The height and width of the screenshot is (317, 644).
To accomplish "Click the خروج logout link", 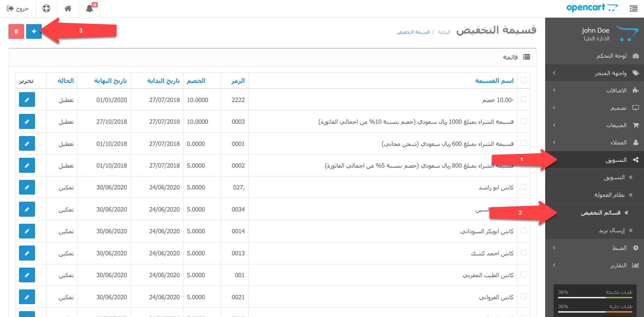I will click(x=18, y=9).
